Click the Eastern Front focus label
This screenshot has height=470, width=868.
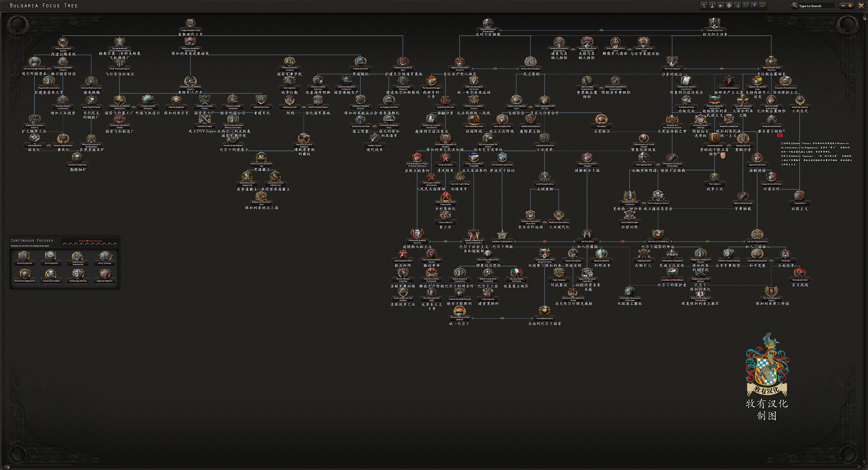[799, 280]
